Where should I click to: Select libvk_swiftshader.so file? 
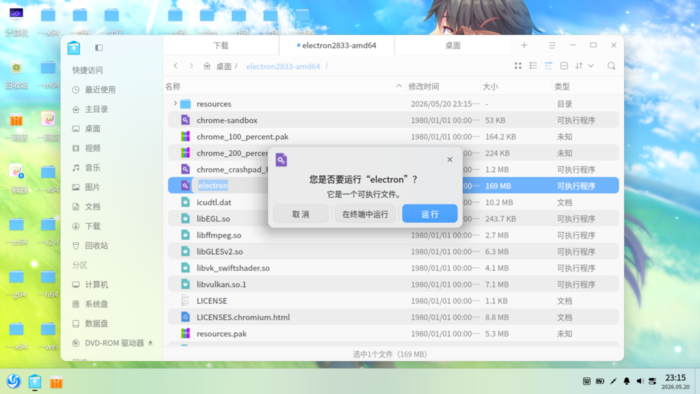[393, 268]
